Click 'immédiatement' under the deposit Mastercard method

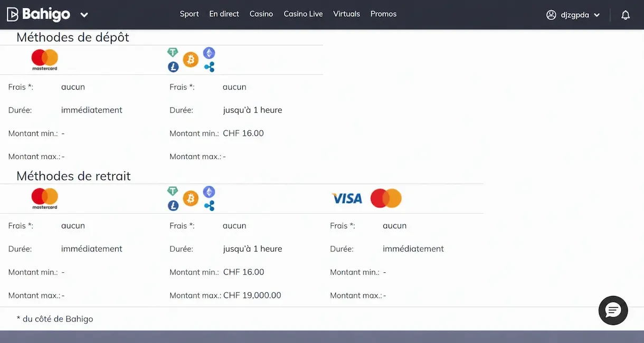point(92,110)
